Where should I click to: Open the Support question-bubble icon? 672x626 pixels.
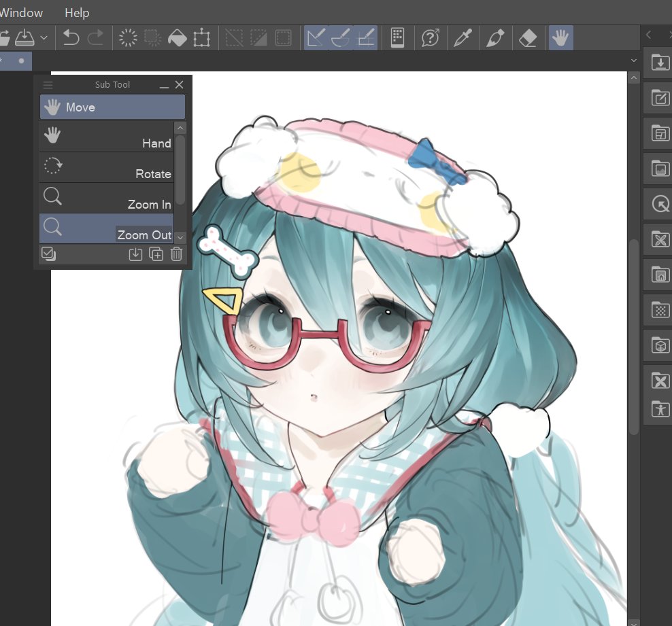[431, 37]
